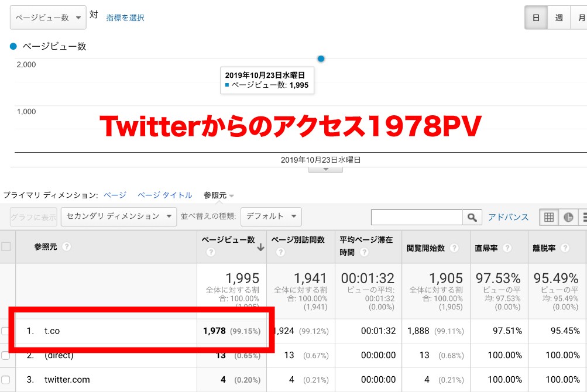Tick the checkbox for the t.co row
The width and height of the screenshot is (587, 392).
coord(5,331)
